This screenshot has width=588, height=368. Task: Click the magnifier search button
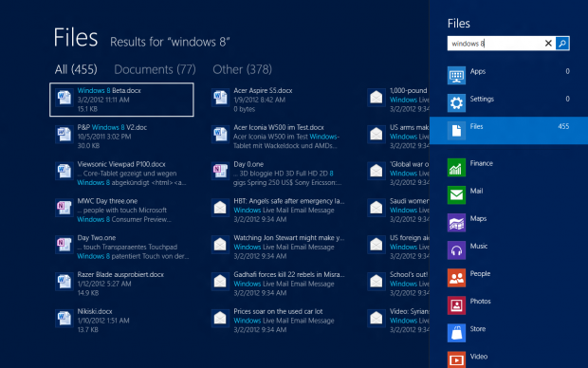pyautogui.click(x=562, y=44)
